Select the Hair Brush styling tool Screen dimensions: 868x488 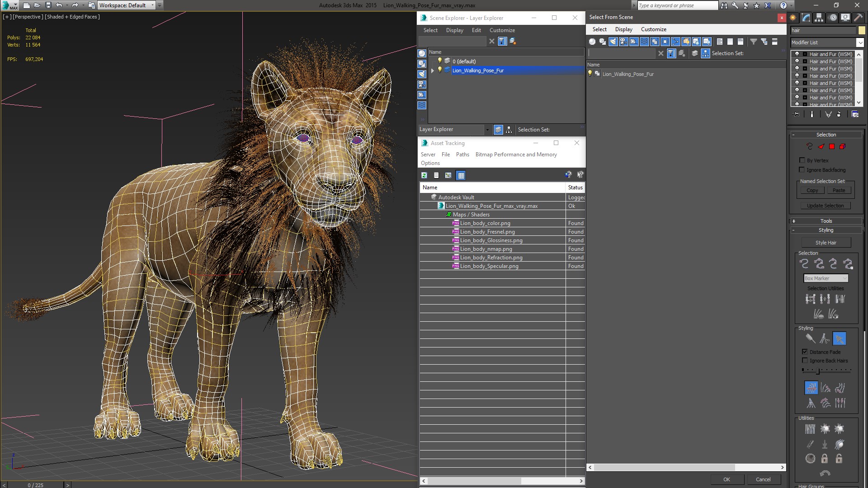pos(810,338)
